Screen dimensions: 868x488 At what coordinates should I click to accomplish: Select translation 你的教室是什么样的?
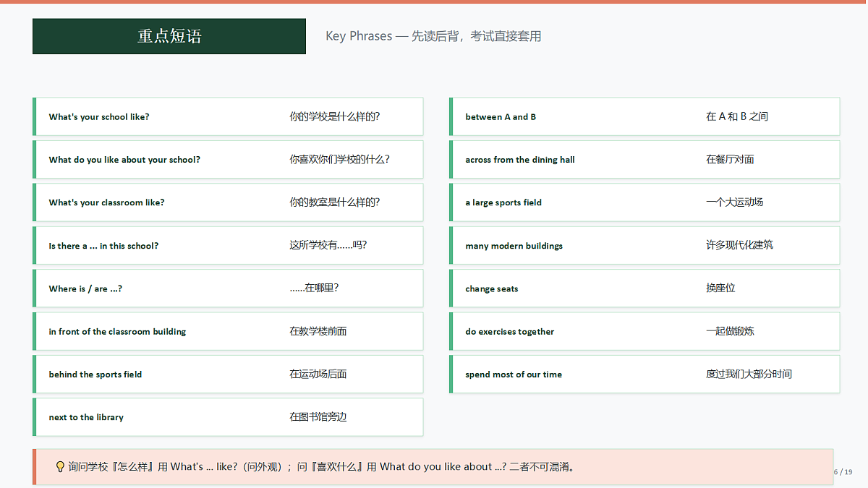click(x=335, y=202)
